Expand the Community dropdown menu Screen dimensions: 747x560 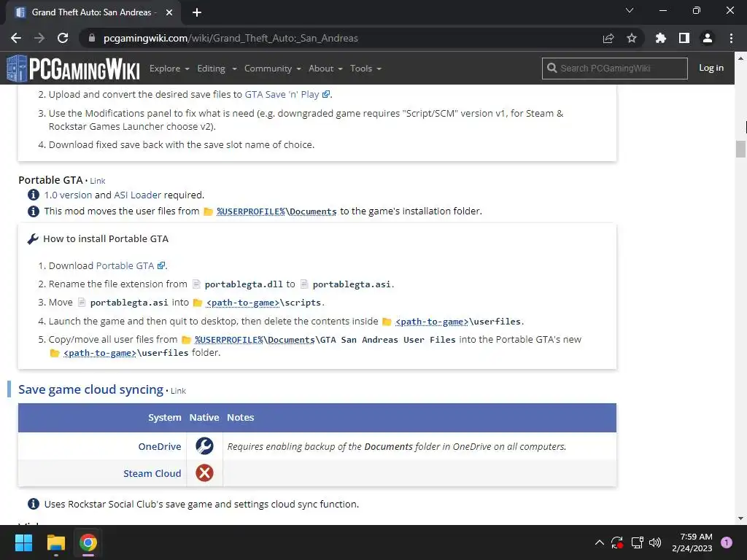pos(273,69)
